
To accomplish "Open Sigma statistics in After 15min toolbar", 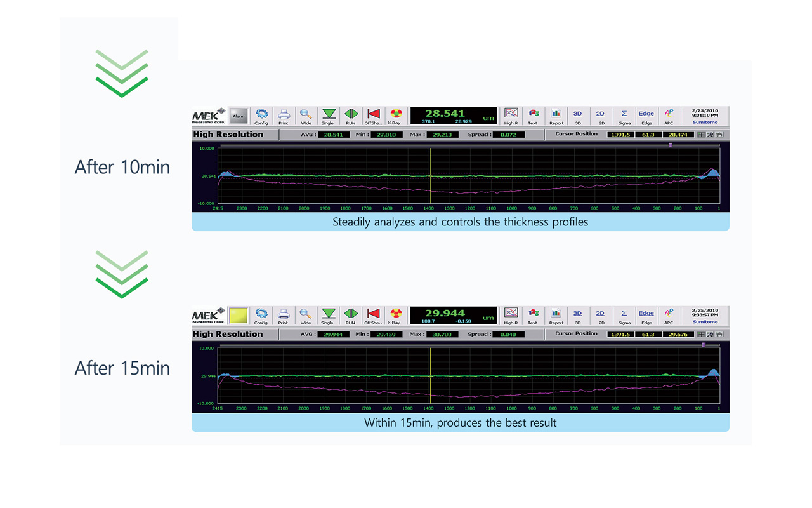I will click(x=624, y=316).
